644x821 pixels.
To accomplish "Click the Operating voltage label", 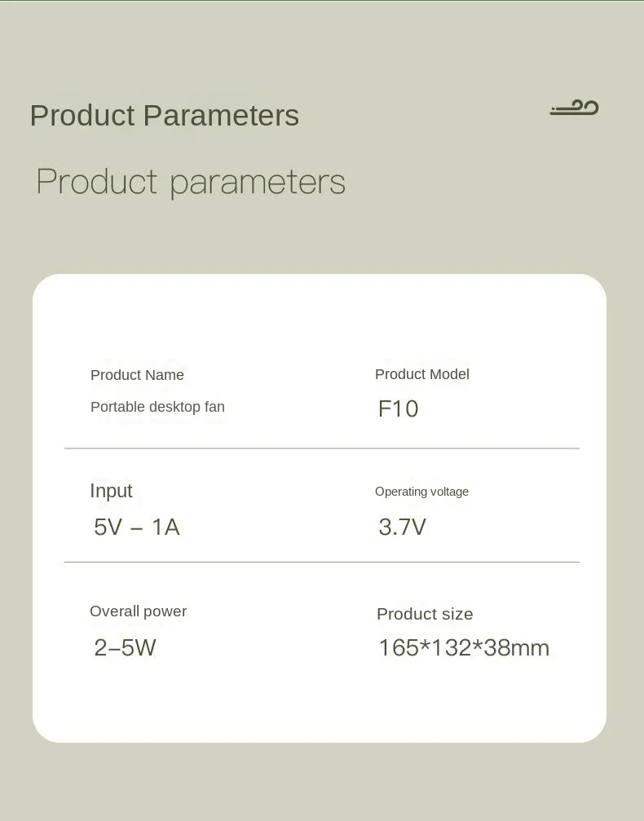I will (x=421, y=492).
